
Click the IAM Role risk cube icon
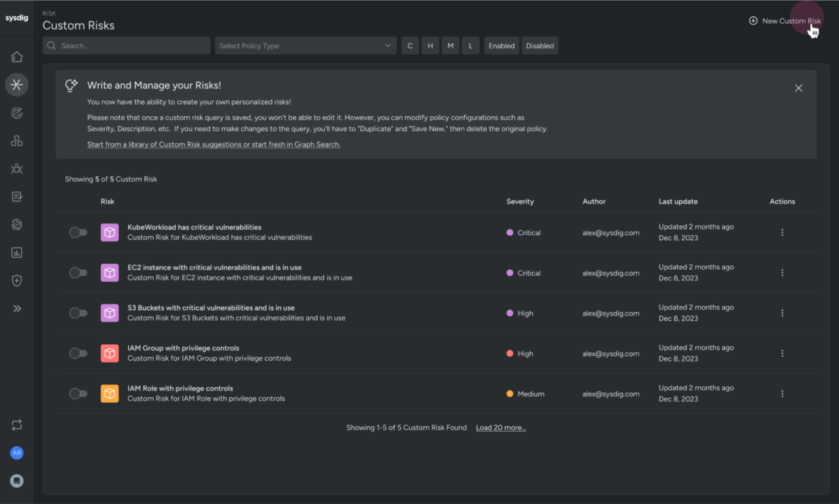coord(110,394)
